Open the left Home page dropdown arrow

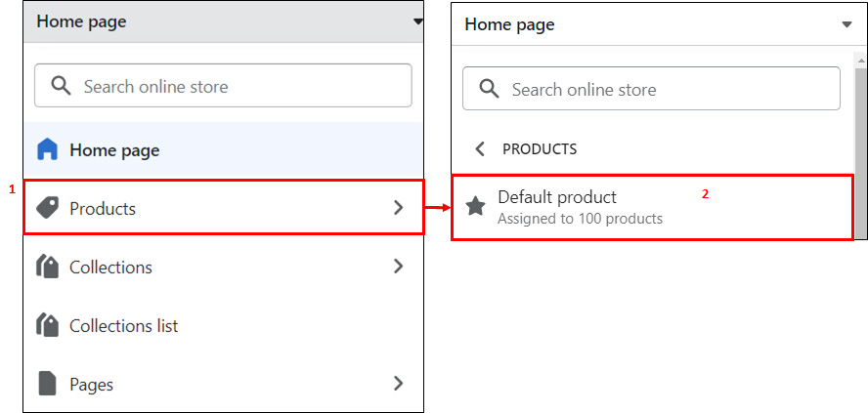(x=418, y=22)
